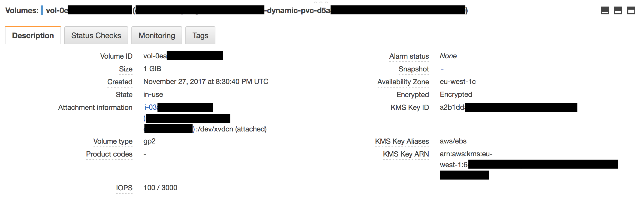Set details pane to half-height layout icon
The height and width of the screenshot is (210, 644).
click(x=618, y=11)
